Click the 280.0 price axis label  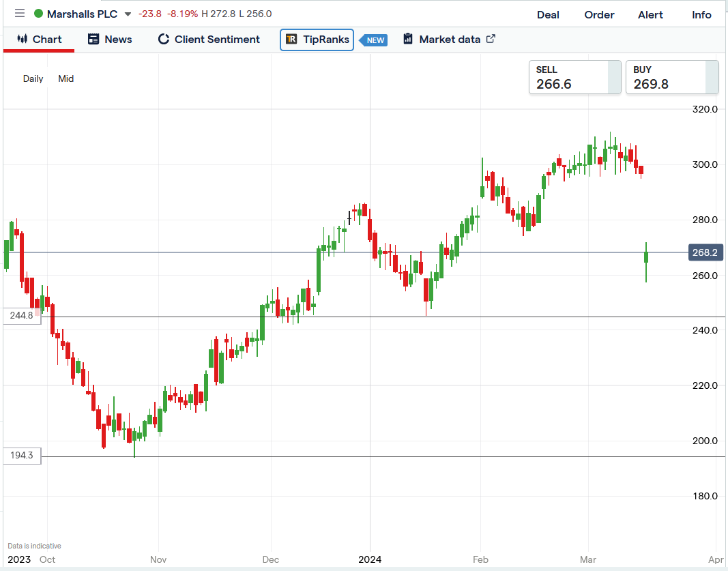click(x=705, y=220)
